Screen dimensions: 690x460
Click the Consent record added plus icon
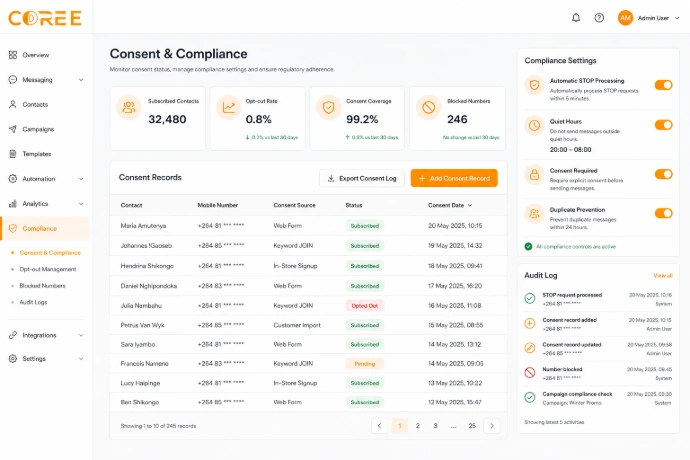(530, 323)
